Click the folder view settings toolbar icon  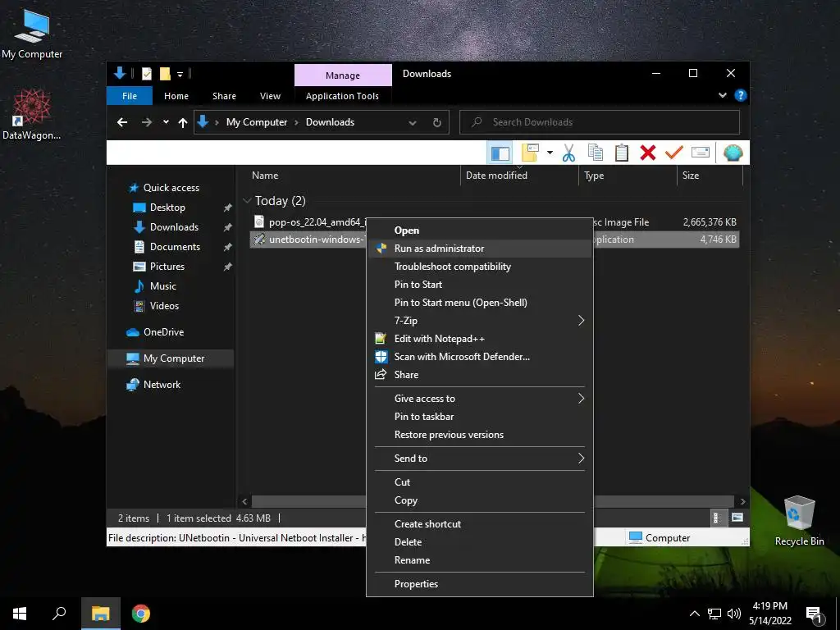coord(530,153)
